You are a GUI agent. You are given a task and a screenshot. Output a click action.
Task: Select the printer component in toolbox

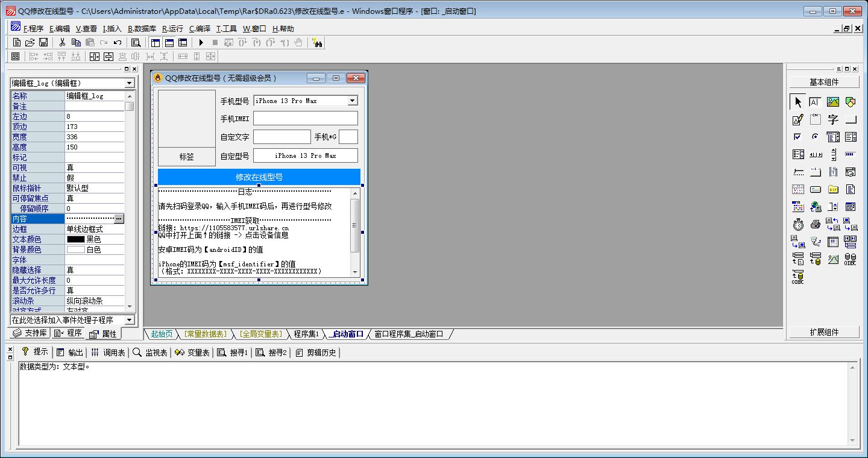tap(816, 225)
